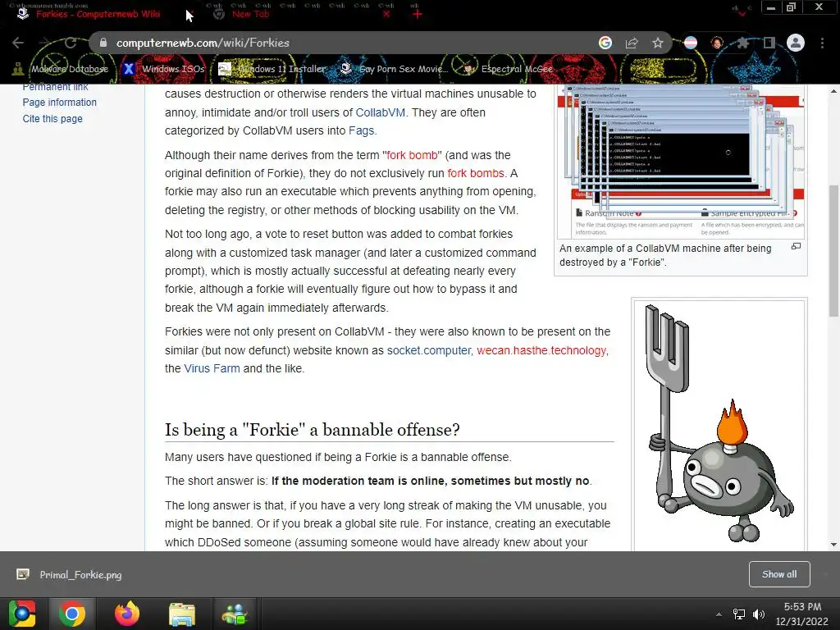The image size is (840, 630).
Task: Click the scrollbar up arrow
Action: tap(833, 92)
